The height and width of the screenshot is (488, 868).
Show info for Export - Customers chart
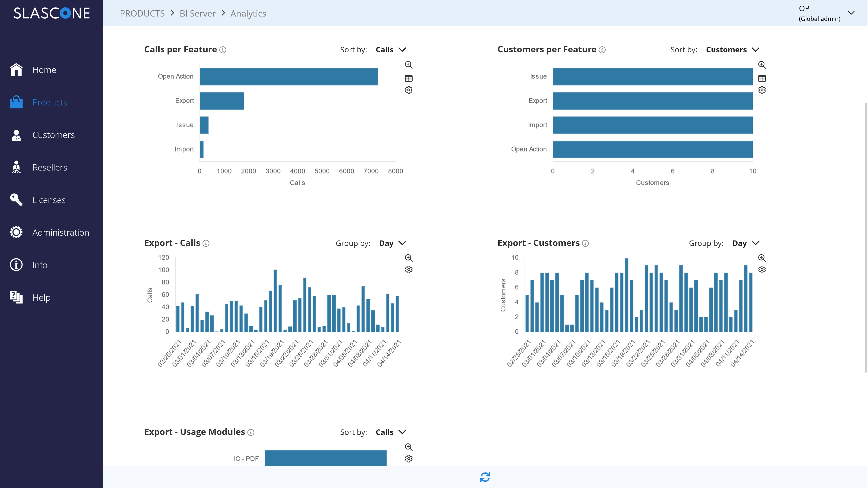click(x=585, y=243)
